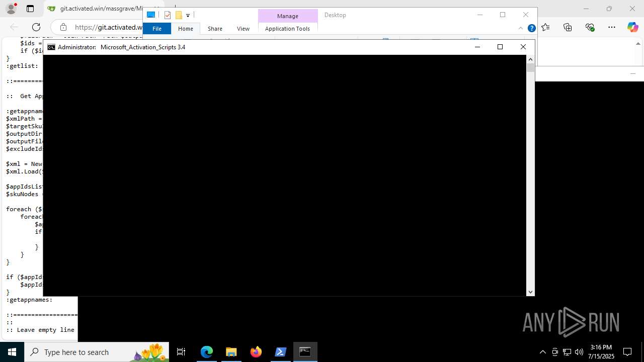Open Edge Favorites star list icon
The image size is (644, 362).
pyautogui.click(x=546, y=27)
